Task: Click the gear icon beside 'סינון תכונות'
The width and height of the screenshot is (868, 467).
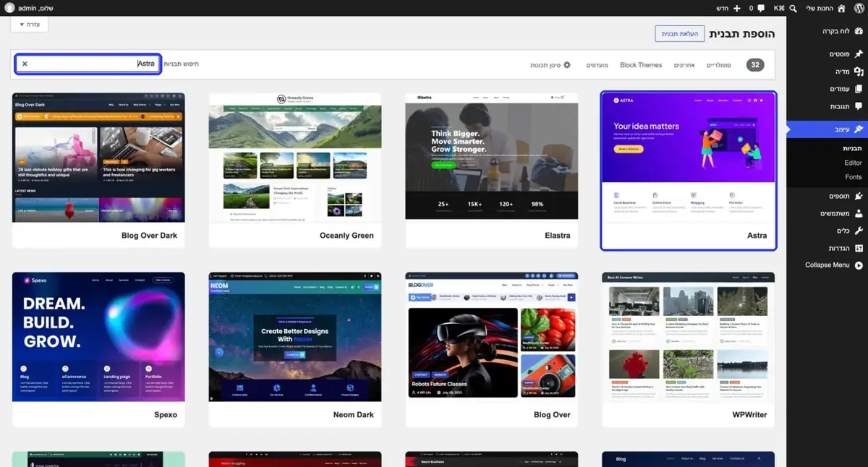Action: pos(567,65)
